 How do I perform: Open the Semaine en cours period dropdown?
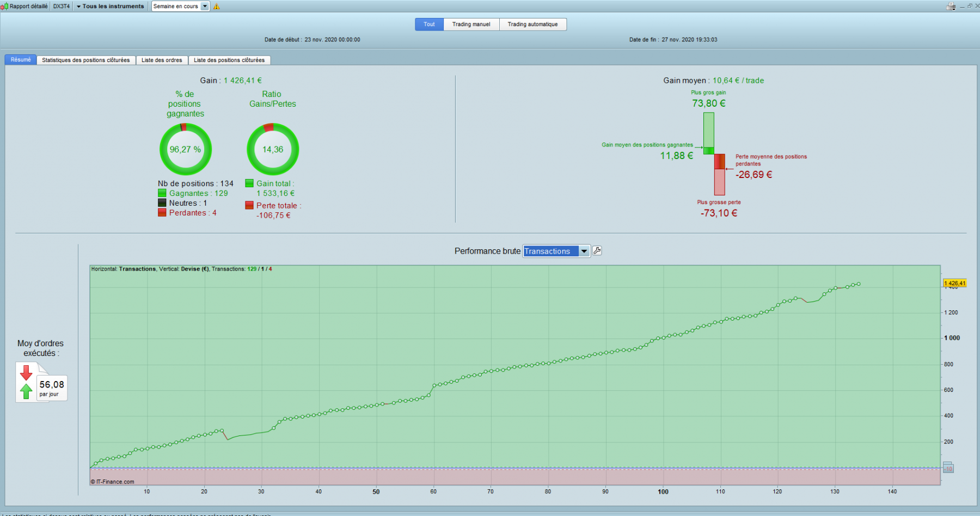tap(181, 7)
